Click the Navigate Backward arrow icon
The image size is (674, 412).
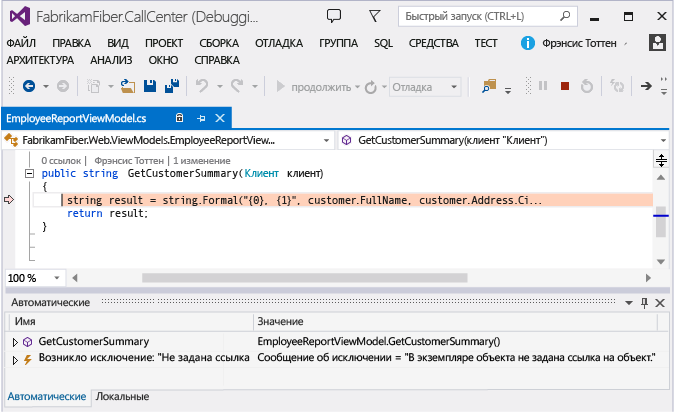29,86
